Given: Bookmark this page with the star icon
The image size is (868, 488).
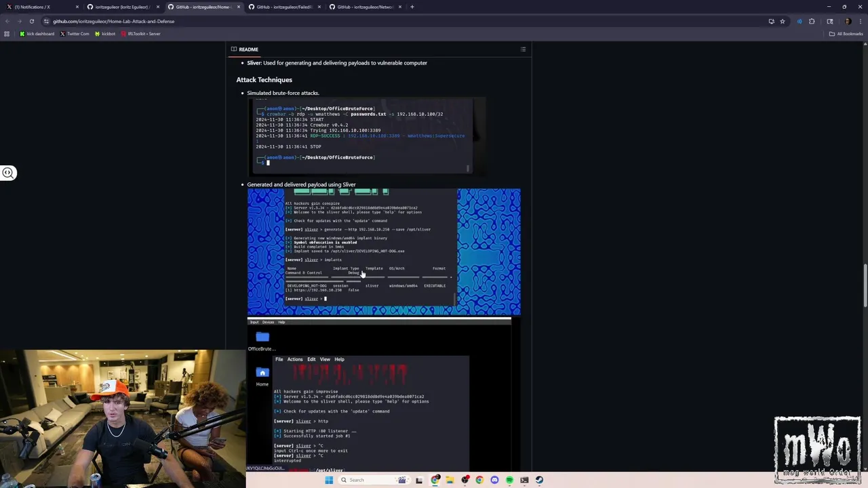Looking at the screenshot, I should [782, 21].
